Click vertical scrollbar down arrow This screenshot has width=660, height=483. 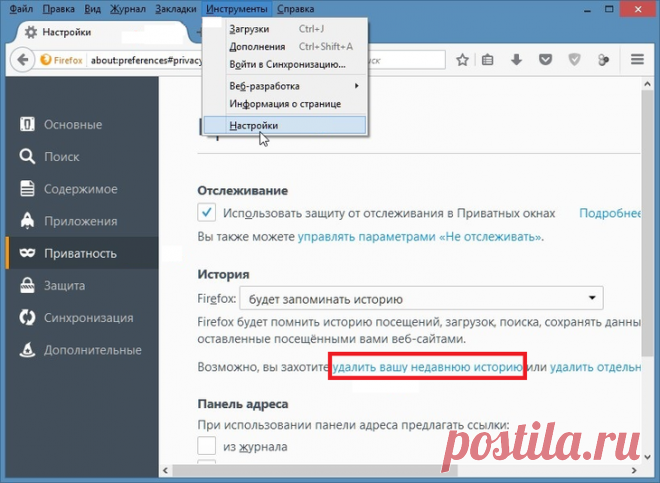click(647, 456)
